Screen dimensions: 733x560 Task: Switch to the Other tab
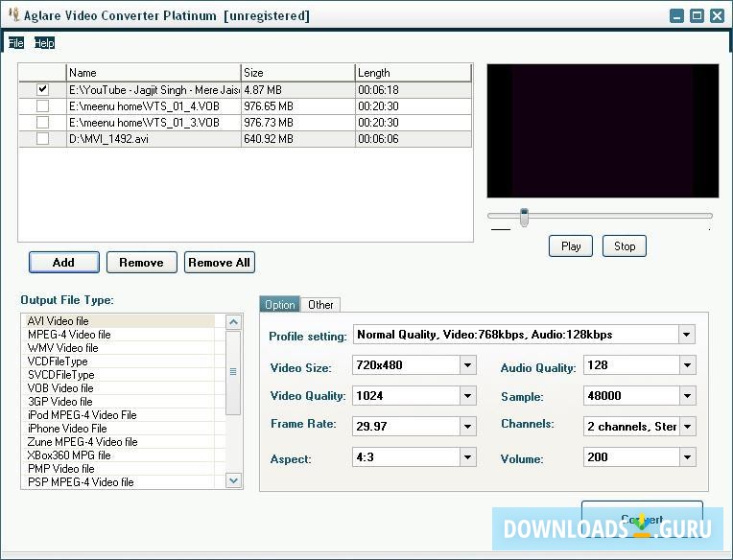click(x=320, y=305)
